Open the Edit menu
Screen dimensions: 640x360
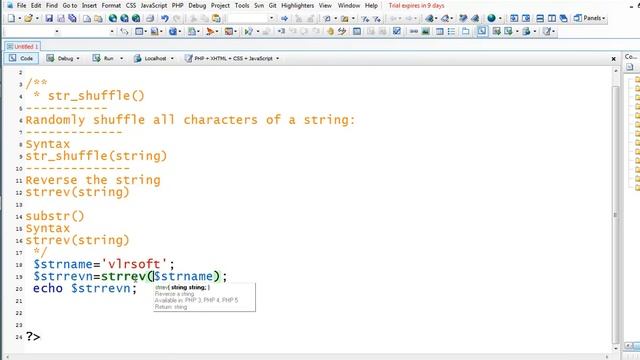pos(36,6)
